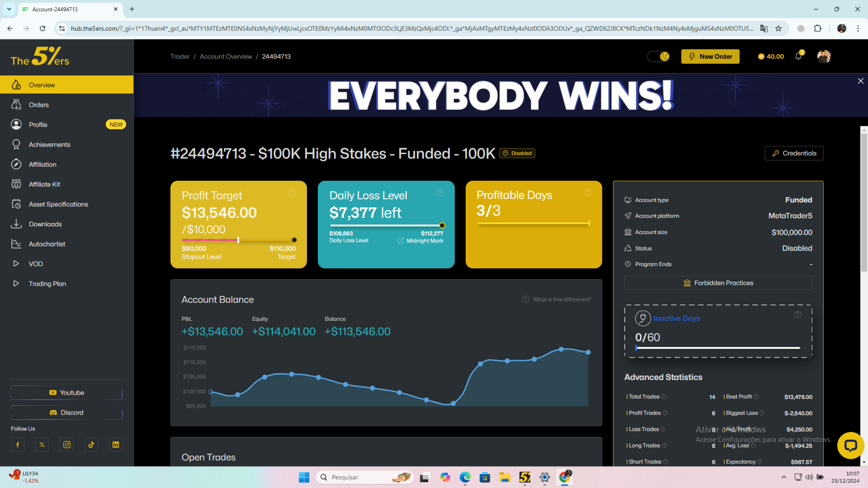Open the TikTok social icon
868x488 pixels.
pos(91,445)
